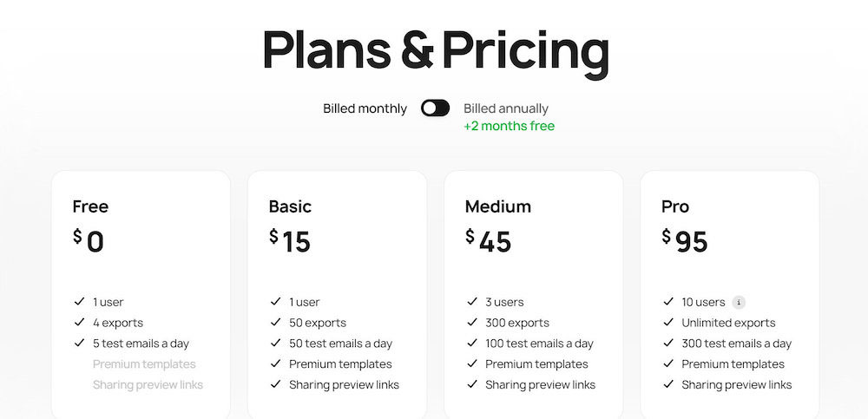This screenshot has height=419, width=868.
Task: Click the $45 Medium price
Action: pyautogui.click(x=488, y=241)
